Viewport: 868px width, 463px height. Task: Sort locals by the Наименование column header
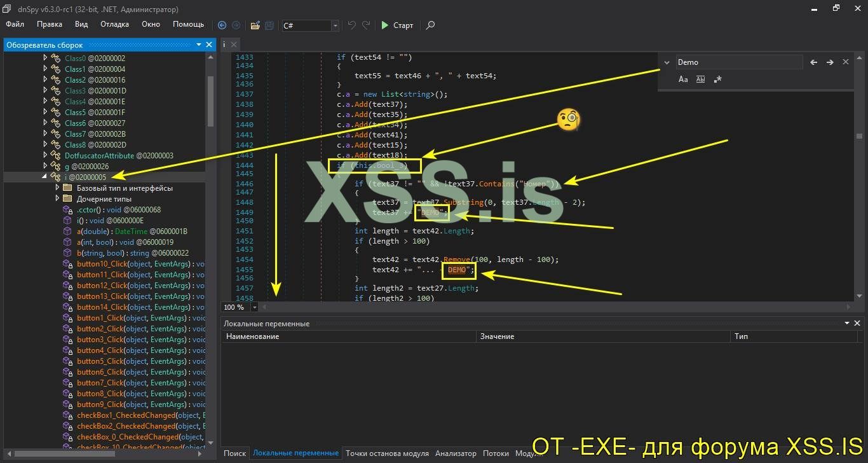(348, 336)
